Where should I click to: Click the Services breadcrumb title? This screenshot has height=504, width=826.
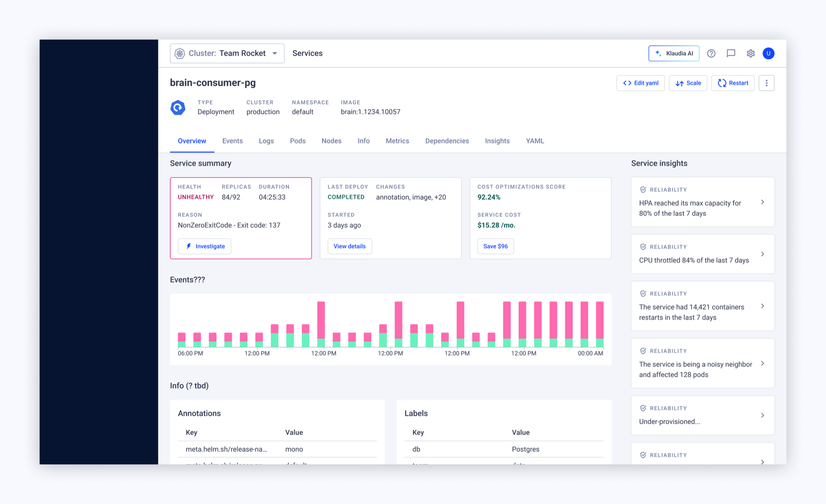pyautogui.click(x=307, y=54)
